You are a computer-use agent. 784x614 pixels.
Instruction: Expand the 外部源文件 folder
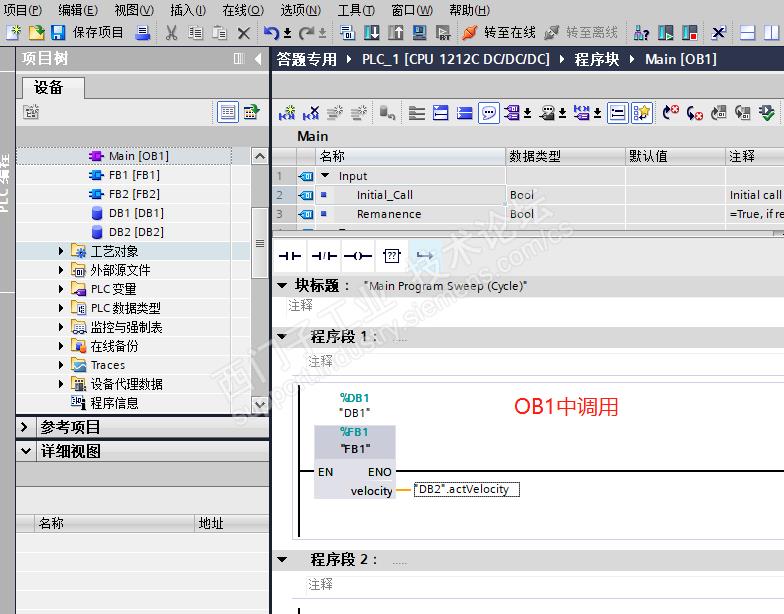(60, 270)
